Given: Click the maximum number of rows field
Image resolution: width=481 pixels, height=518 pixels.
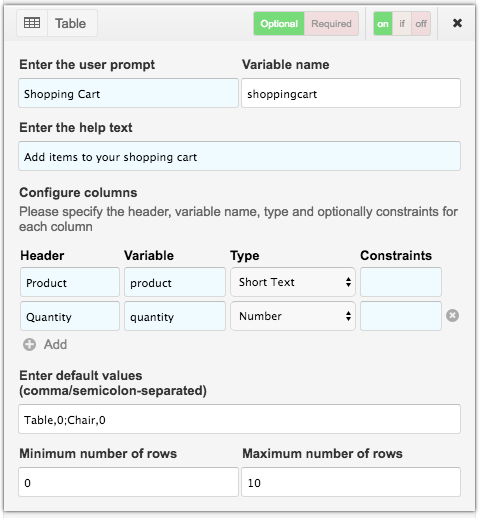Looking at the screenshot, I should [x=351, y=482].
